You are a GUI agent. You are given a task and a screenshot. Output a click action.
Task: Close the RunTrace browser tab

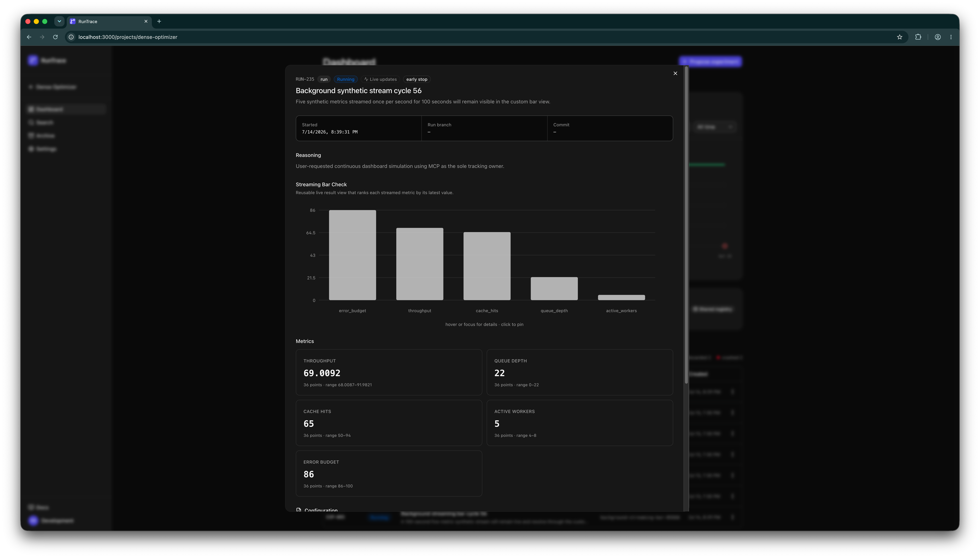(146, 21)
